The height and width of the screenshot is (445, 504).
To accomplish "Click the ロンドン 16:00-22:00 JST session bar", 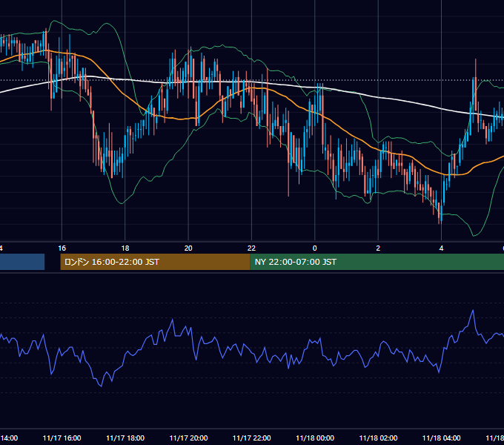I will click(155, 262).
